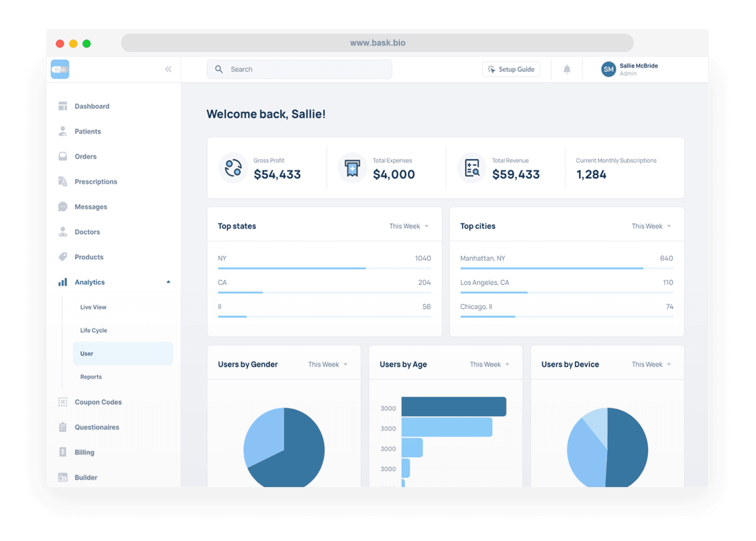Collapse the Analytics menu arrow
The image size is (756, 541).
click(168, 282)
